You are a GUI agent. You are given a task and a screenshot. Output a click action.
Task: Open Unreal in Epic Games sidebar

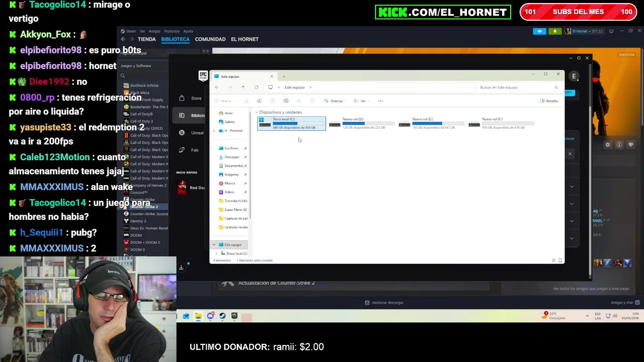(192, 133)
